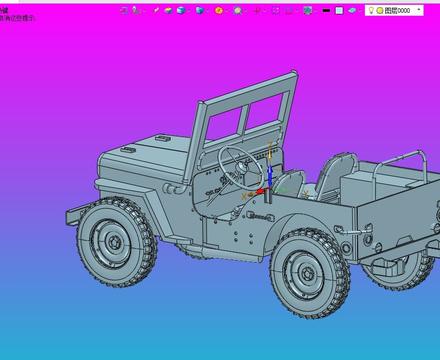Image resolution: width=440 pixels, height=360 pixels.
Task: Click the yellow shaded box display icon
Action: (168, 11)
